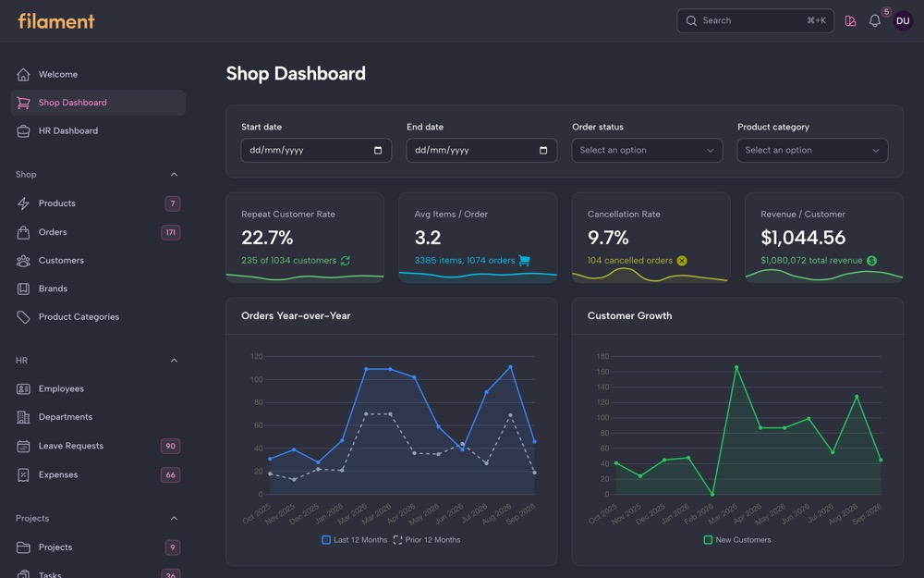Image resolution: width=924 pixels, height=578 pixels.
Task: Toggle New Customers legend series
Action: (737, 540)
